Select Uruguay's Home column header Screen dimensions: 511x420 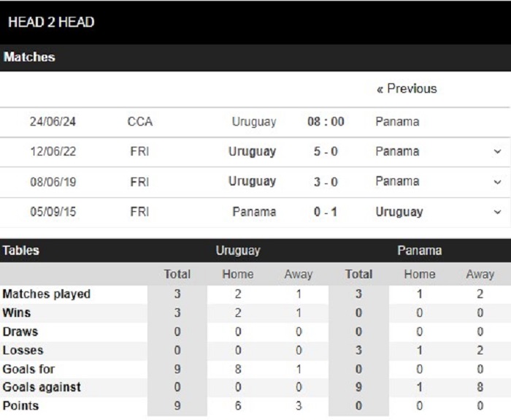click(237, 274)
